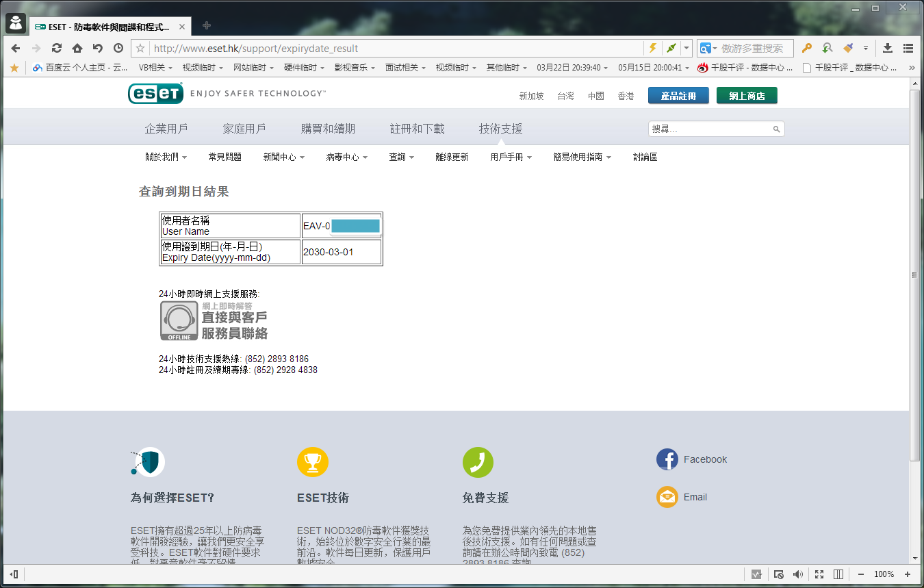The width and height of the screenshot is (924, 588).
Task: Click the URL address bar
Action: (397, 48)
